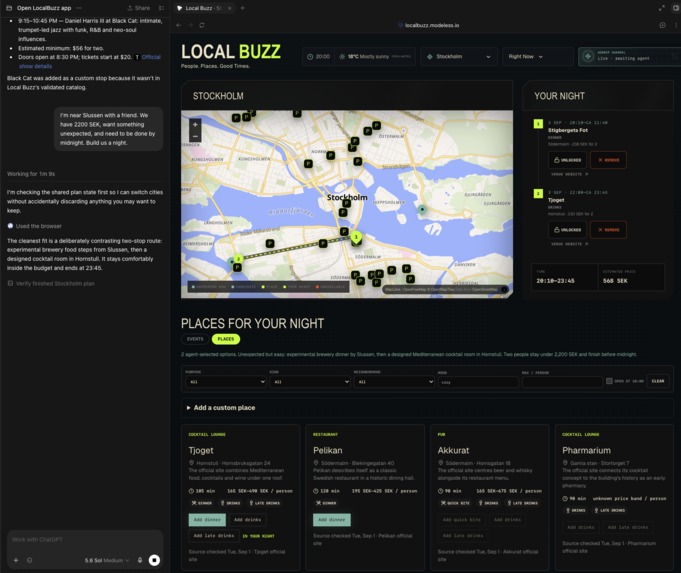Open the Neighborhood filter dropdown
681x573 pixels.
tap(394, 382)
